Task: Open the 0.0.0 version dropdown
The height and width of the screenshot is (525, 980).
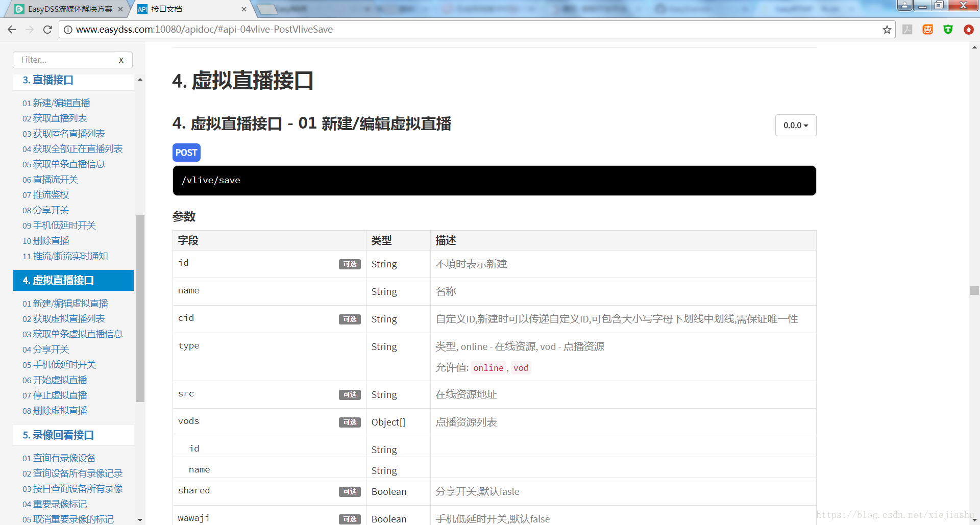Action: tap(796, 126)
